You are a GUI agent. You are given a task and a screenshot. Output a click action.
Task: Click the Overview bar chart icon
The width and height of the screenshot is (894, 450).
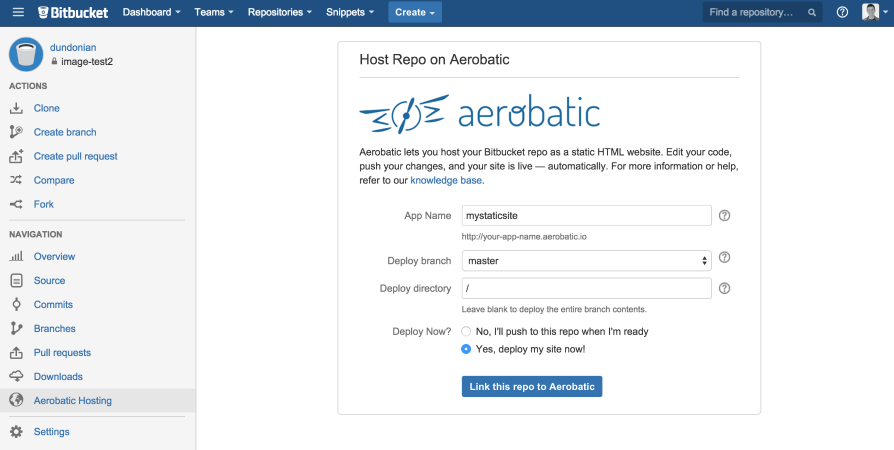point(16,256)
